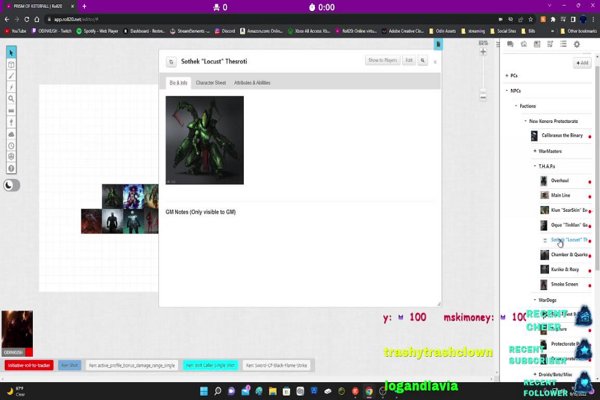Screen dimensions: 600x400
Task: Select the arrow Select and Move tool
Action: [x=11, y=52]
